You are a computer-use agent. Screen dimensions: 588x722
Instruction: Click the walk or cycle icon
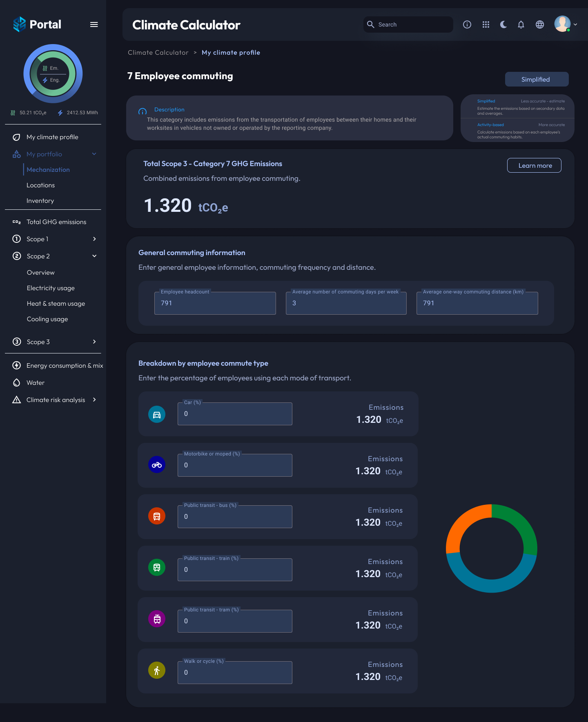157,670
